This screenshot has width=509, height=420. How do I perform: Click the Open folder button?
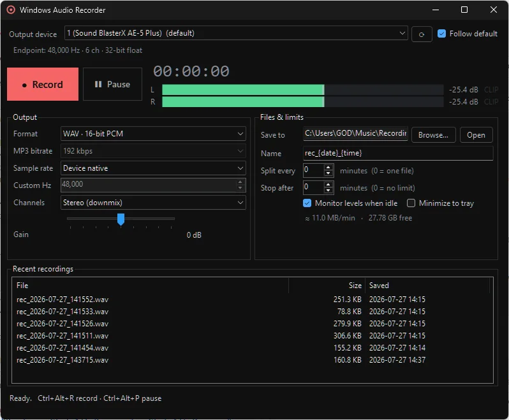coord(476,135)
